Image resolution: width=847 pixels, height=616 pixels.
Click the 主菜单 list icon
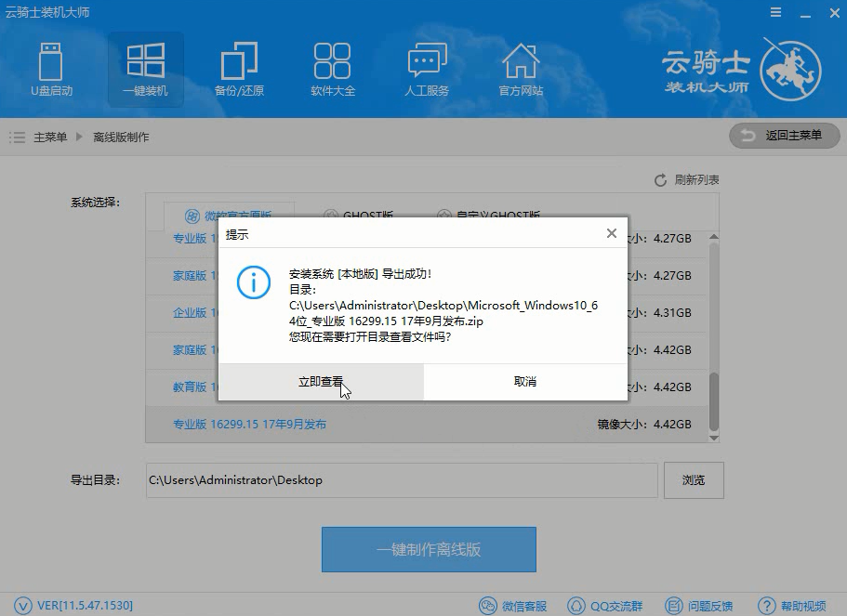tap(18, 138)
